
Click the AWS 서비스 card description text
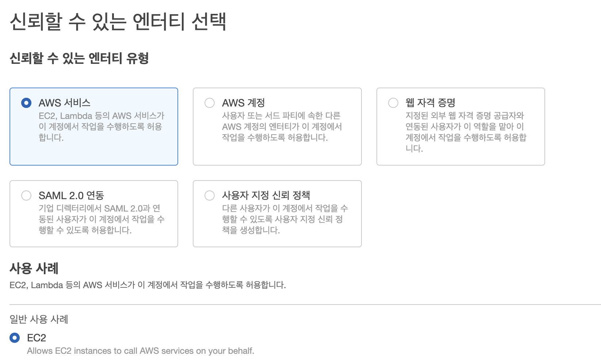click(102, 127)
